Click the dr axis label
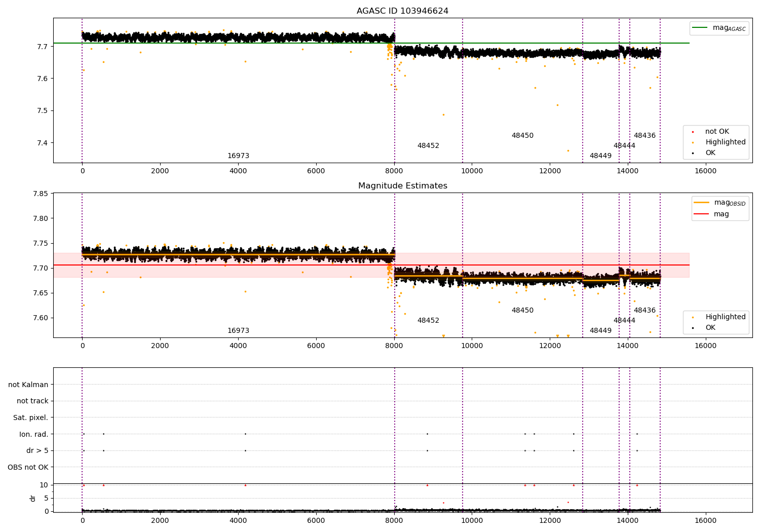 [x=32, y=498]
